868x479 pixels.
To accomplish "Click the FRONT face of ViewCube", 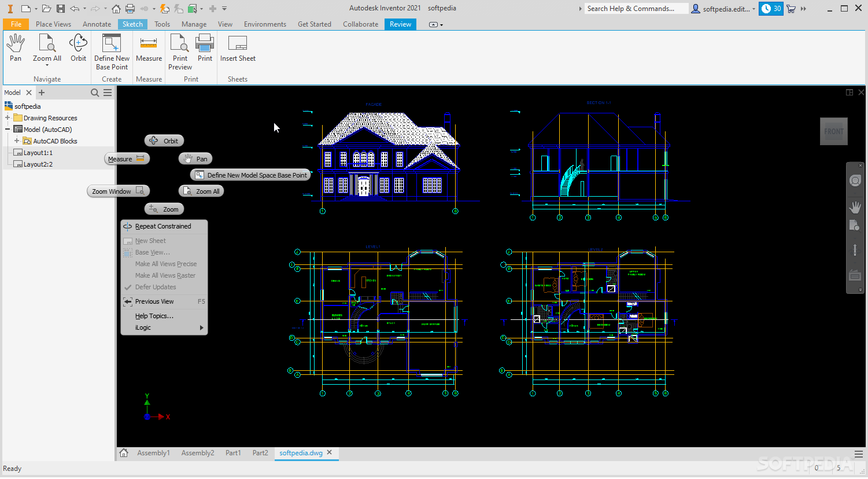I will point(834,131).
